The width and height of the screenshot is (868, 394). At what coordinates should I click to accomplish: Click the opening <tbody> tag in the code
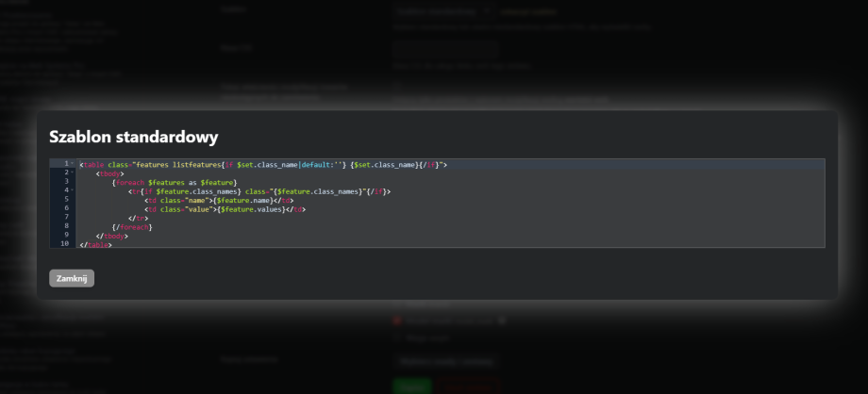[x=109, y=173]
